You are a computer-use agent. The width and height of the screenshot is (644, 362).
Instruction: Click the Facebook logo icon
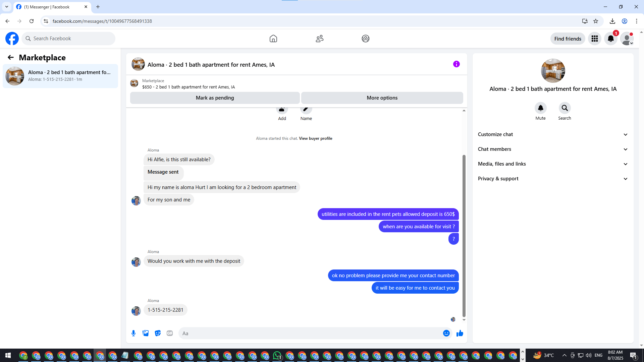[12, 39]
